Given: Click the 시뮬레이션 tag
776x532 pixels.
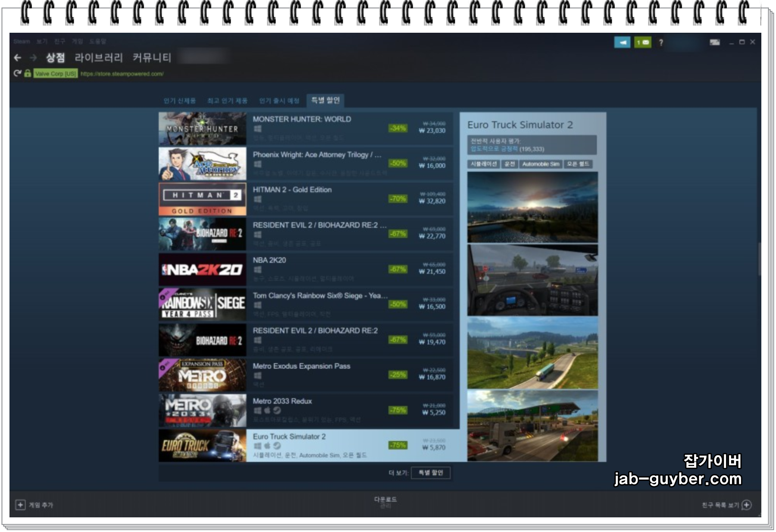Looking at the screenshot, I should pyautogui.click(x=484, y=164).
